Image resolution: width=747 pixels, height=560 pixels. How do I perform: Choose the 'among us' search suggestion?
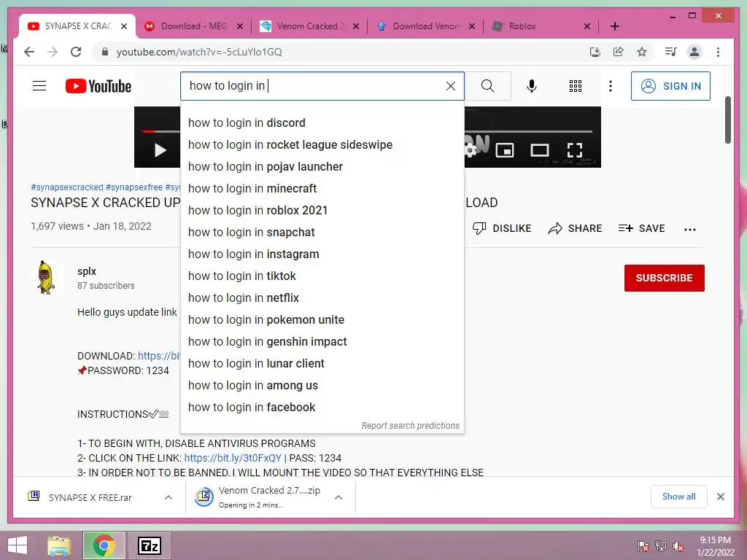[x=322, y=386]
